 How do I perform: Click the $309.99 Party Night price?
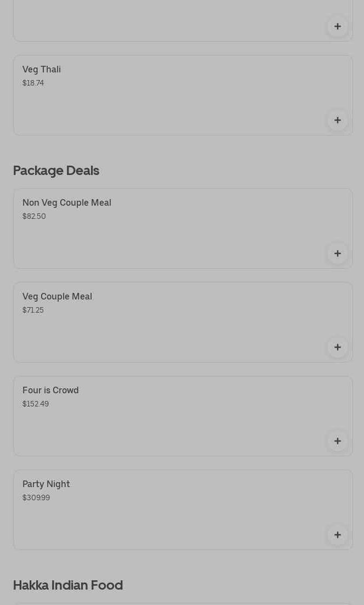36,498
